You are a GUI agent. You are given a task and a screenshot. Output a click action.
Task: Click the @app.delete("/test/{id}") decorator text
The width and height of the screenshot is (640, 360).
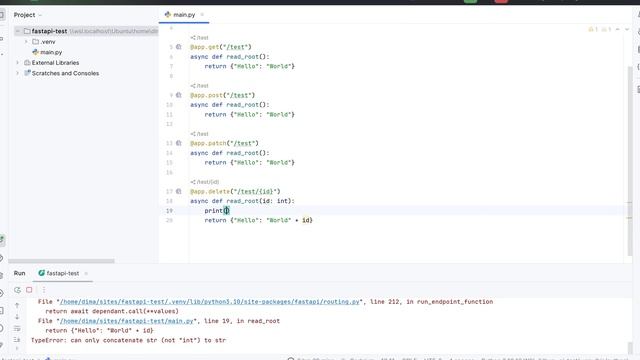click(235, 191)
